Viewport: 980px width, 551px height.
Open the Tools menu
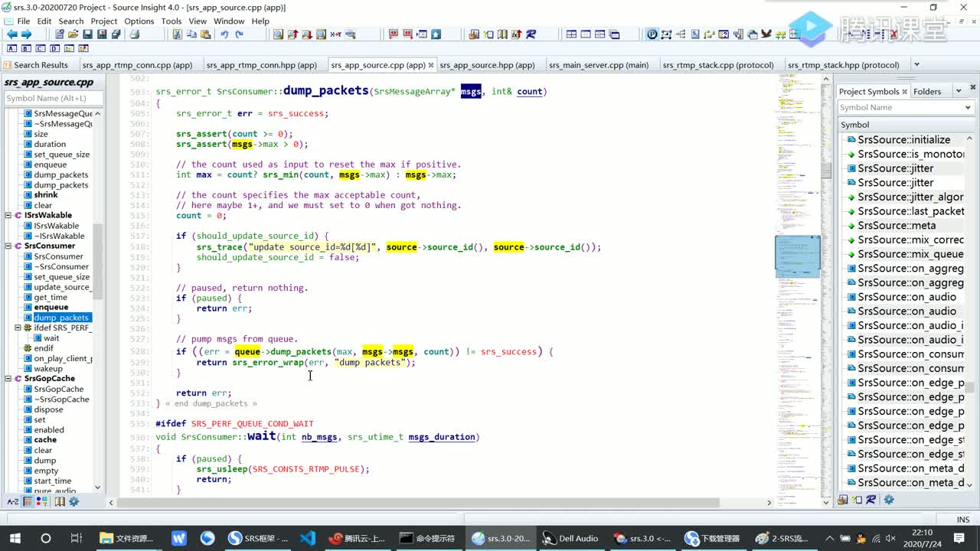171,21
